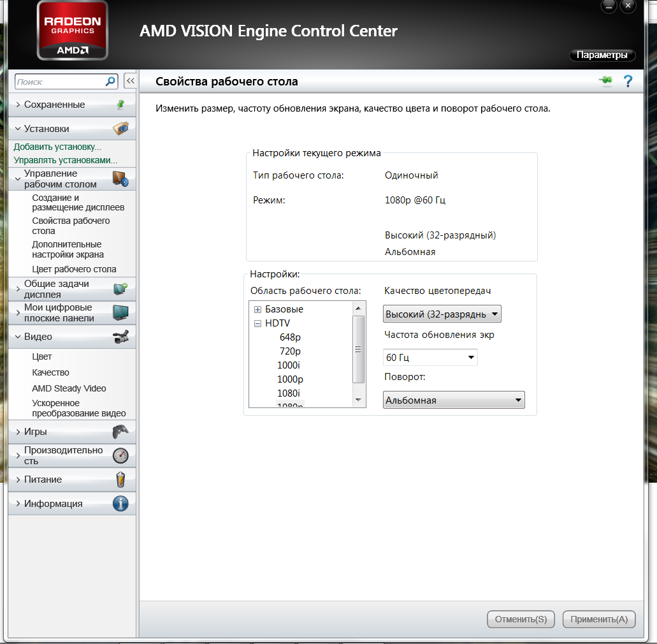Image resolution: width=657 pixels, height=644 pixels.
Task: Click the resolution list scroll down arrow
Action: coord(358,400)
